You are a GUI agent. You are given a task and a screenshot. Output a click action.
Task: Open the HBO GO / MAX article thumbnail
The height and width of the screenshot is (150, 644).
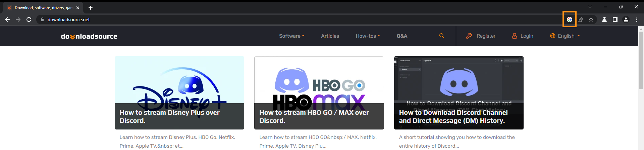coord(319,93)
